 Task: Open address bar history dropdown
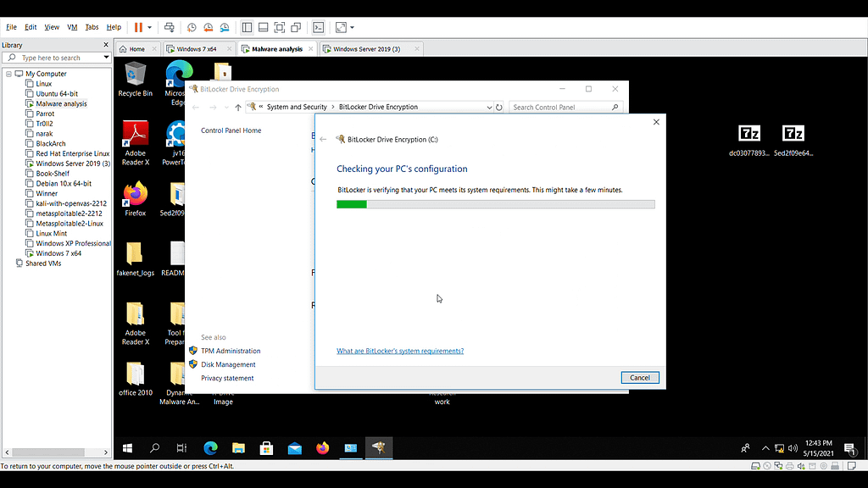489,108
